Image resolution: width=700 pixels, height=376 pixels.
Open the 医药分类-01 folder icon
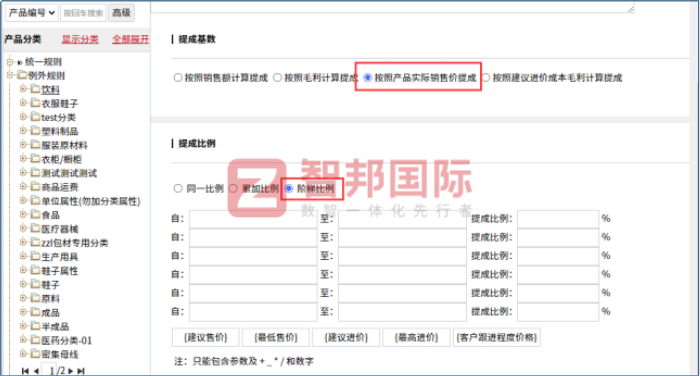coord(35,340)
